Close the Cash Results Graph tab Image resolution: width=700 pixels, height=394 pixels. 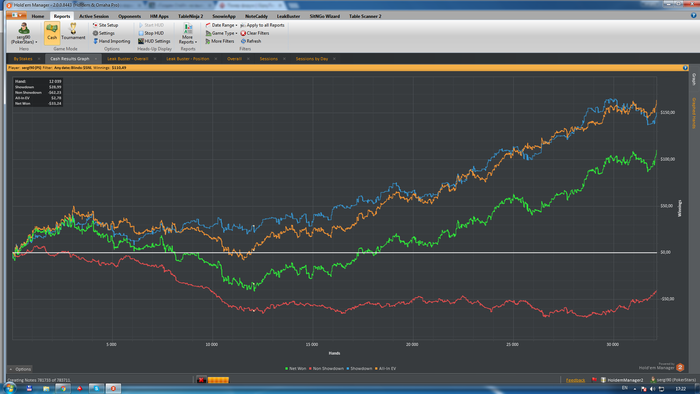pyautogui.click(x=96, y=59)
